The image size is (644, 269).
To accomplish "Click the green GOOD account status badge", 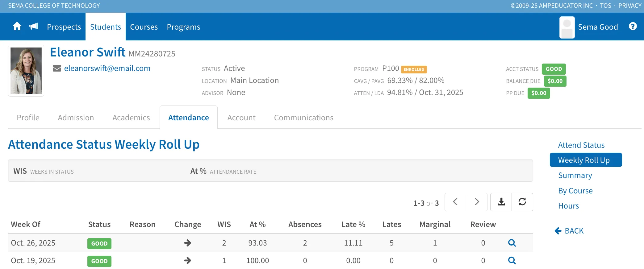I will click(554, 69).
